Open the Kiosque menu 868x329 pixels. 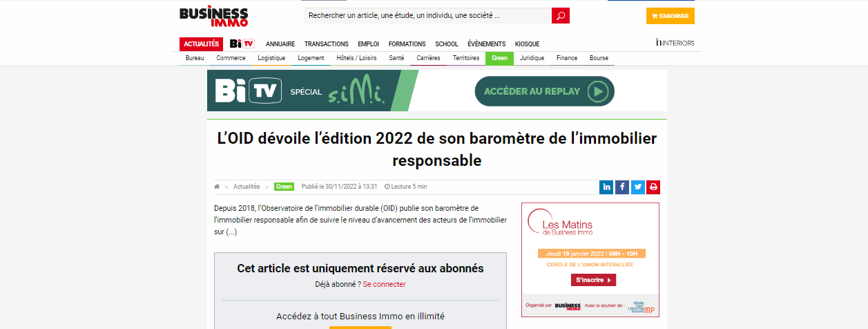pos(528,44)
